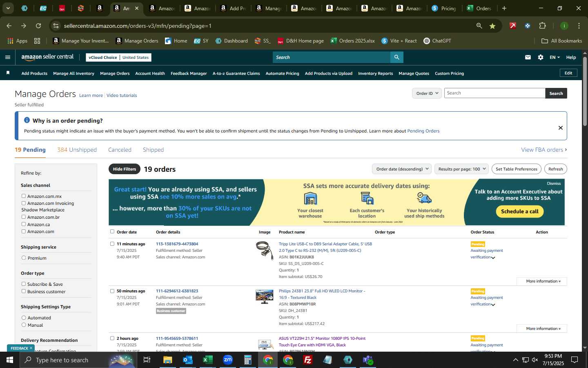Check the Amazon.com sales channel filter

coord(24,231)
